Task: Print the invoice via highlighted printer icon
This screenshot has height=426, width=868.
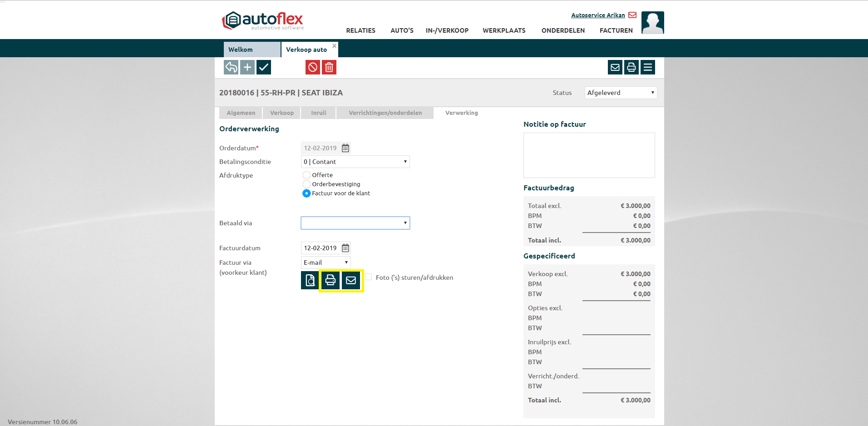Action: 330,280
